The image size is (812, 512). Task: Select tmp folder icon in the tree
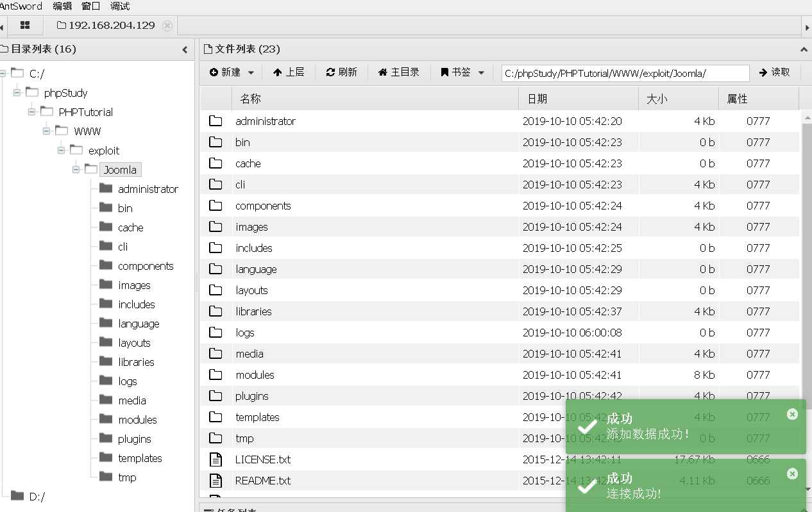pos(106,477)
